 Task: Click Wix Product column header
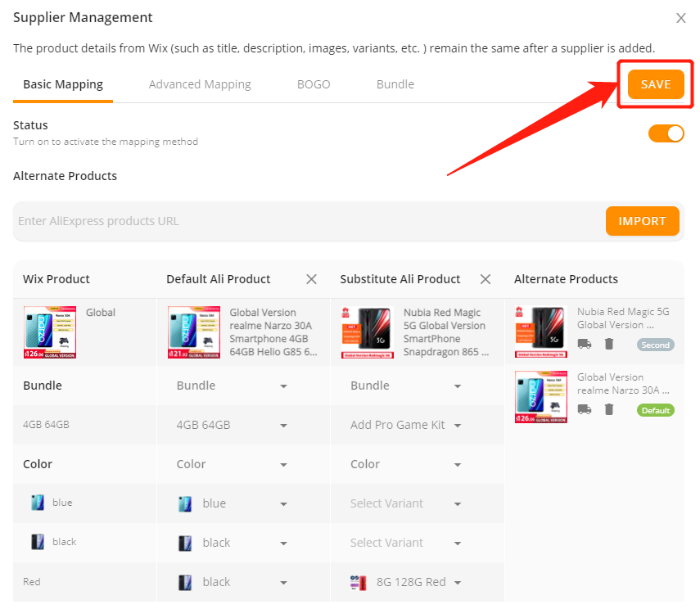coord(56,279)
